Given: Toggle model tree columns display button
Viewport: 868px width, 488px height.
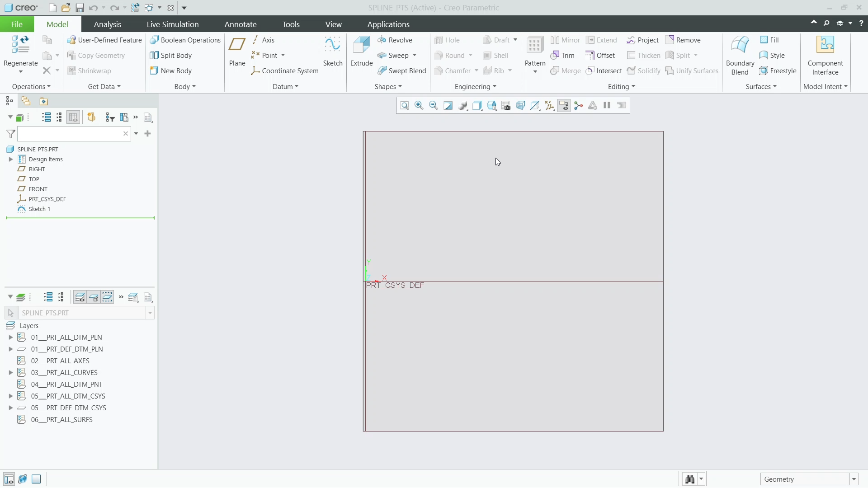Looking at the screenshot, I should coord(73,117).
